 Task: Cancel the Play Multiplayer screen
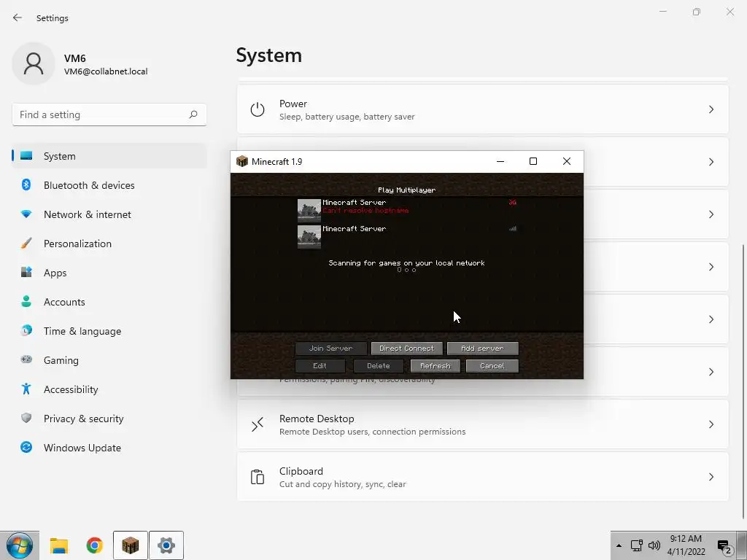492,366
